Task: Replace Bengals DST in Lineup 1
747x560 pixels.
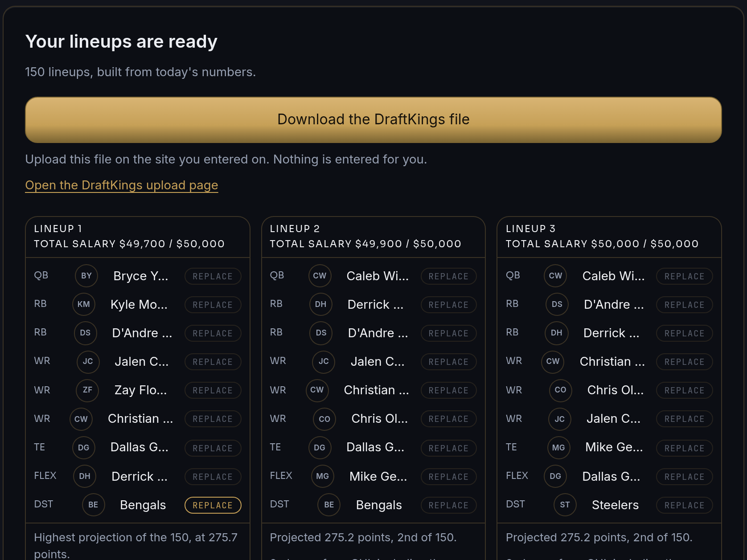Action: 213,505
